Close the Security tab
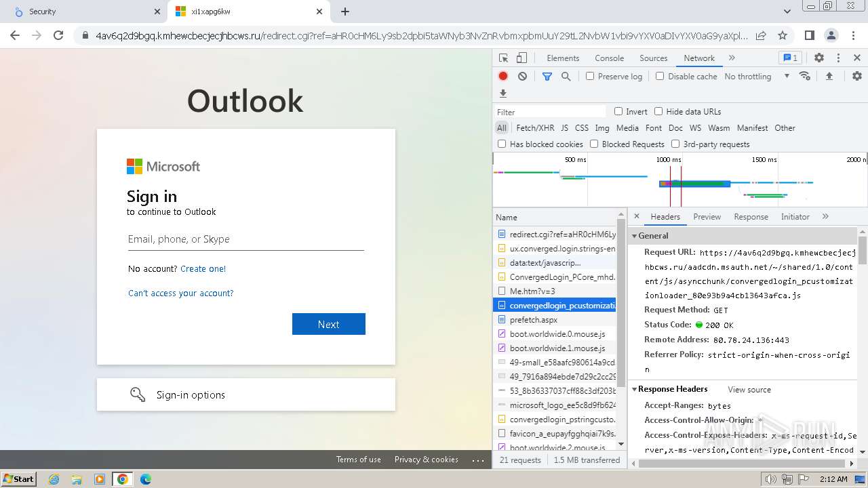Screen dimensions: 868x488 (x=157, y=12)
